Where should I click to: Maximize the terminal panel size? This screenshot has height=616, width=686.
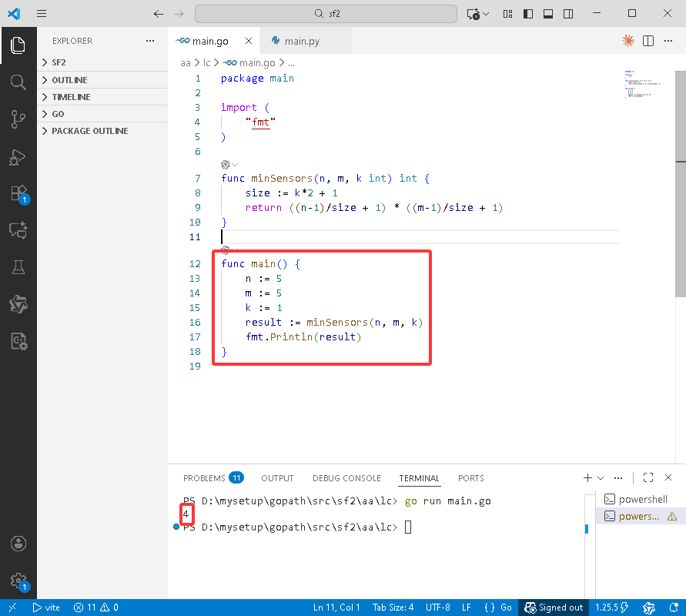pyautogui.click(x=648, y=477)
